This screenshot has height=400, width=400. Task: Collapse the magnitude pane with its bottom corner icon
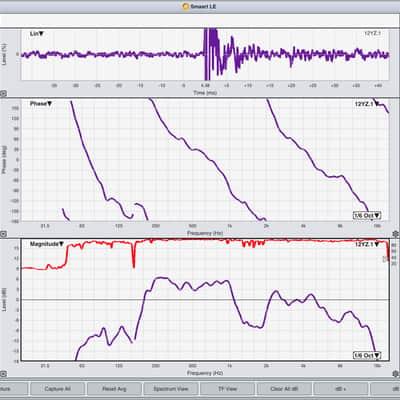click(3, 374)
